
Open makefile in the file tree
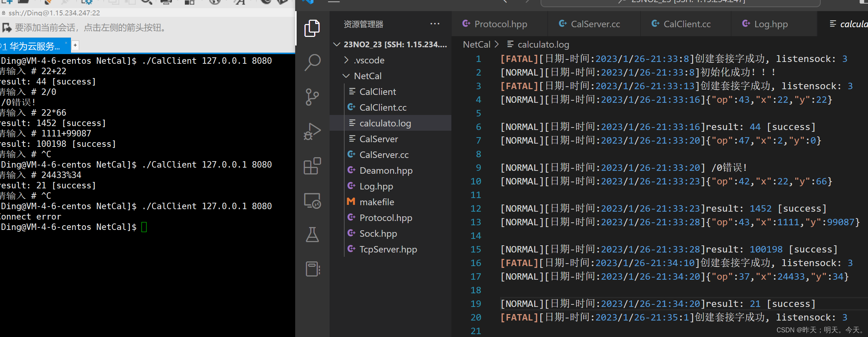click(390, 202)
